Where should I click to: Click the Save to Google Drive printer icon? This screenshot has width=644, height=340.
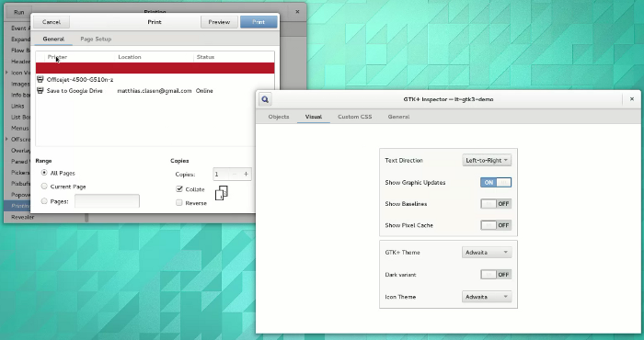(40, 91)
